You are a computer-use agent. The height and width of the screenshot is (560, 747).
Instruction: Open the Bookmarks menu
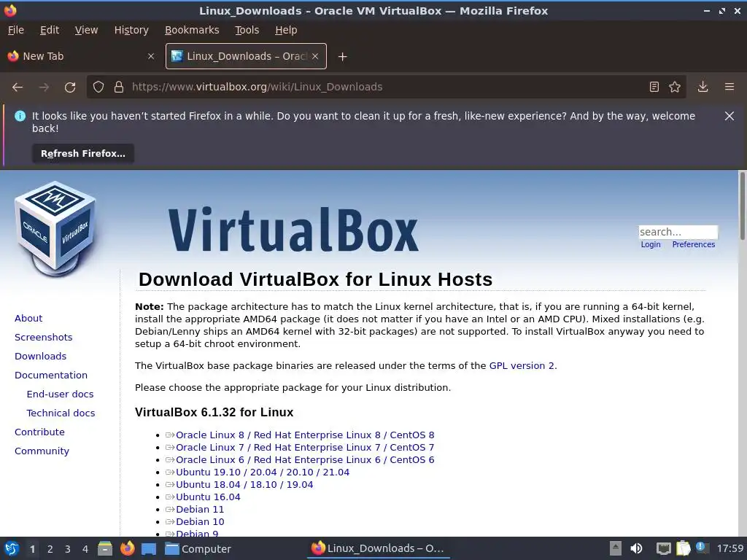[x=192, y=30]
